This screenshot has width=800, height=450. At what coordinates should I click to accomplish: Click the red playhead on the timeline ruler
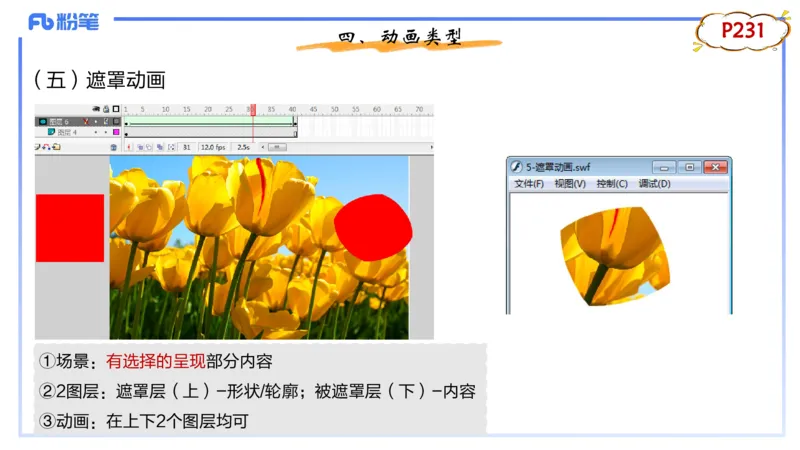tap(253, 110)
